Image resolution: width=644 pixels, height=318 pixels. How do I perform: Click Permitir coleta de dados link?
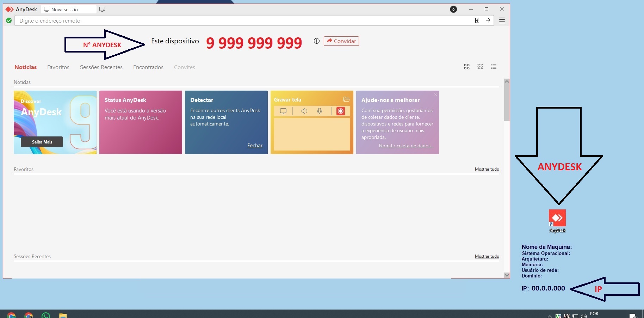(406, 146)
